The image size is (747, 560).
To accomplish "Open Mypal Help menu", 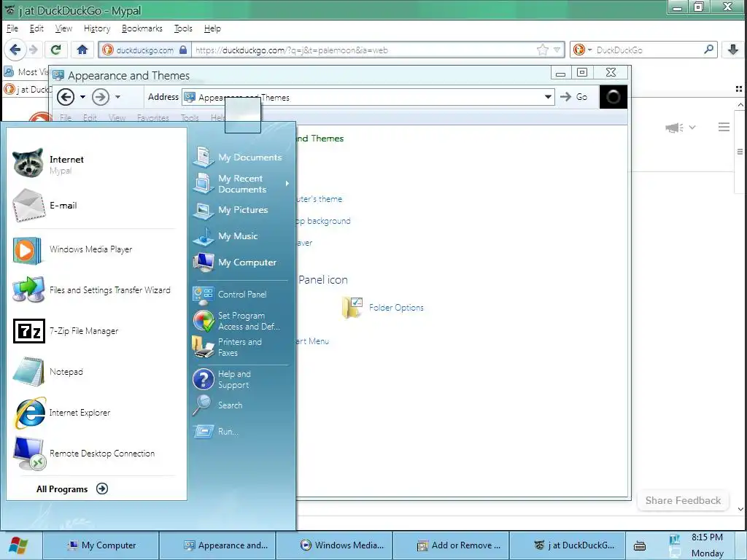I will coord(212,28).
